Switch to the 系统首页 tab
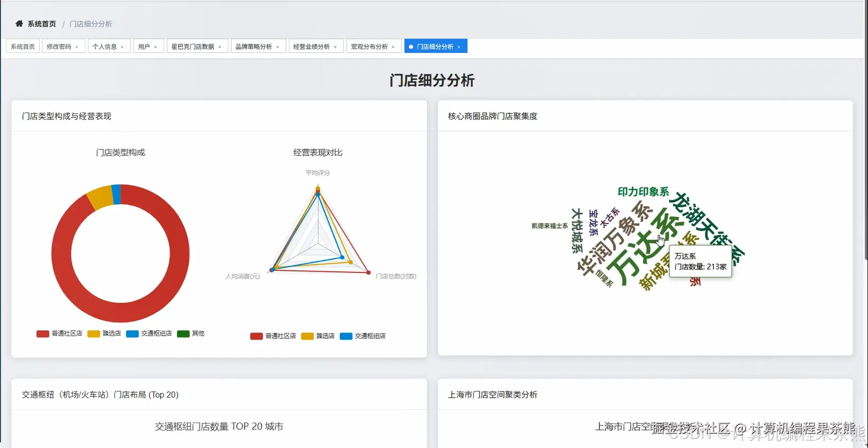Image resolution: width=868 pixels, height=448 pixels. (x=23, y=47)
